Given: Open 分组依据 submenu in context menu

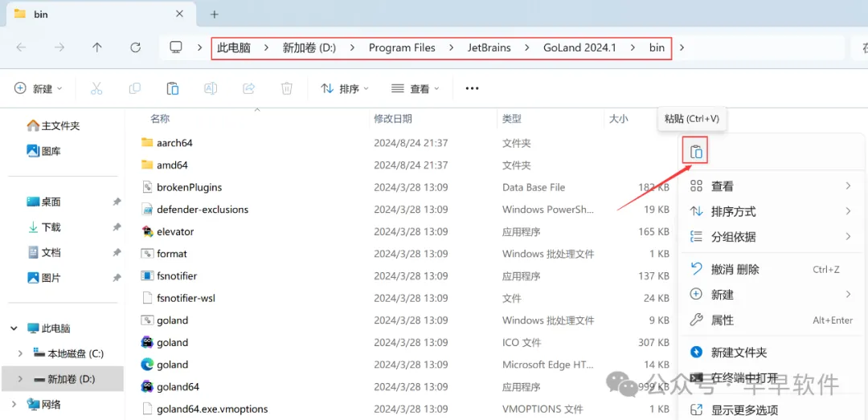Looking at the screenshot, I should (772, 237).
